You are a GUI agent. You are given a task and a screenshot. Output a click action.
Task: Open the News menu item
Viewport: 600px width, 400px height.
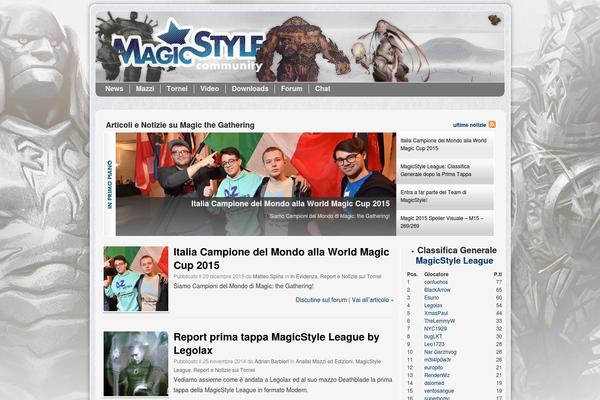click(114, 89)
